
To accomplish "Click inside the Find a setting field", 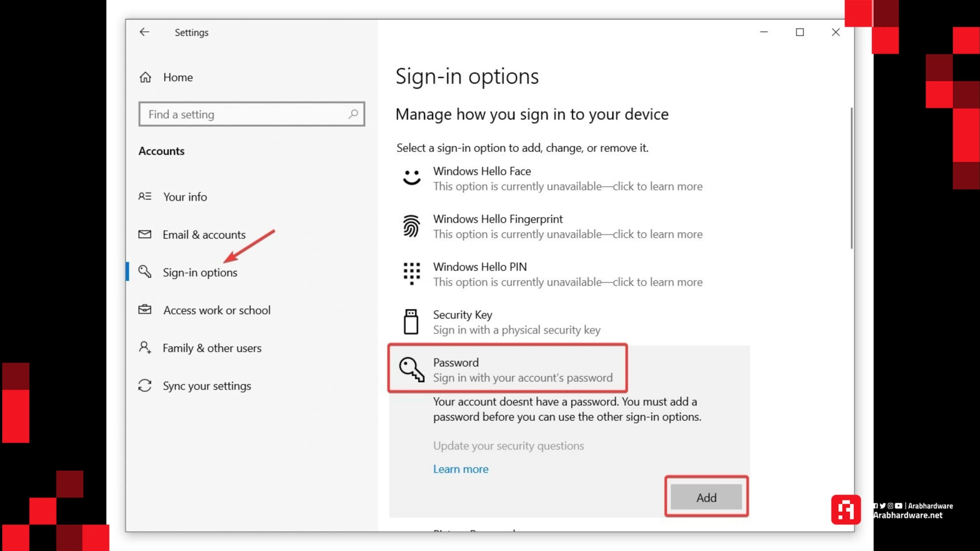I will pyautogui.click(x=252, y=114).
